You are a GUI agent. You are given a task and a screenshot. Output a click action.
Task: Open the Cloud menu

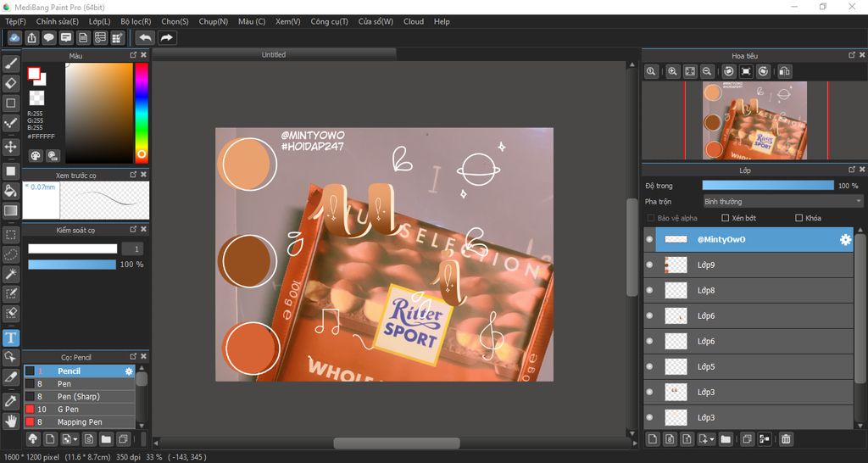[414, 21]
